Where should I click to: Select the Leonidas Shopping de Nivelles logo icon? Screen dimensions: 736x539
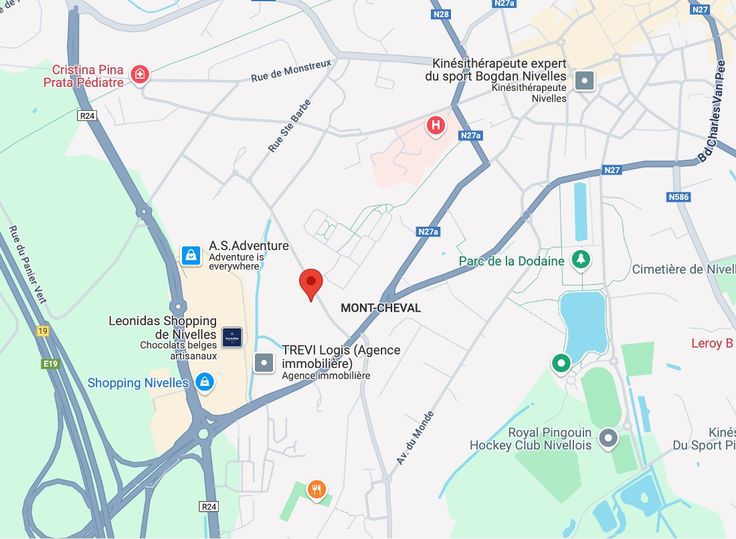click(x=232, y=337)
